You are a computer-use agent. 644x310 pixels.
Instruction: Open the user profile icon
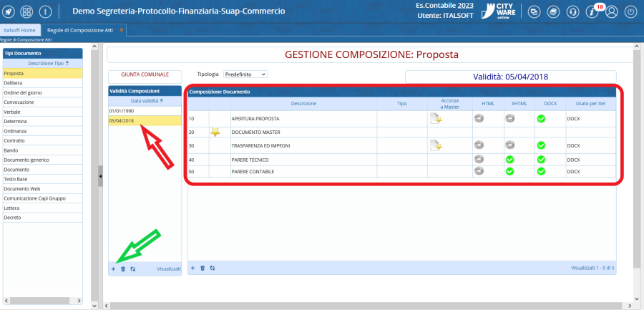[x=611, y=12]
